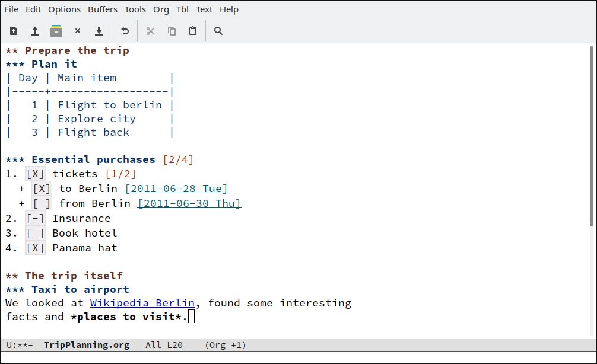
Task: Click the '(Org +1)' mode indicator
Action: point(226,345)
